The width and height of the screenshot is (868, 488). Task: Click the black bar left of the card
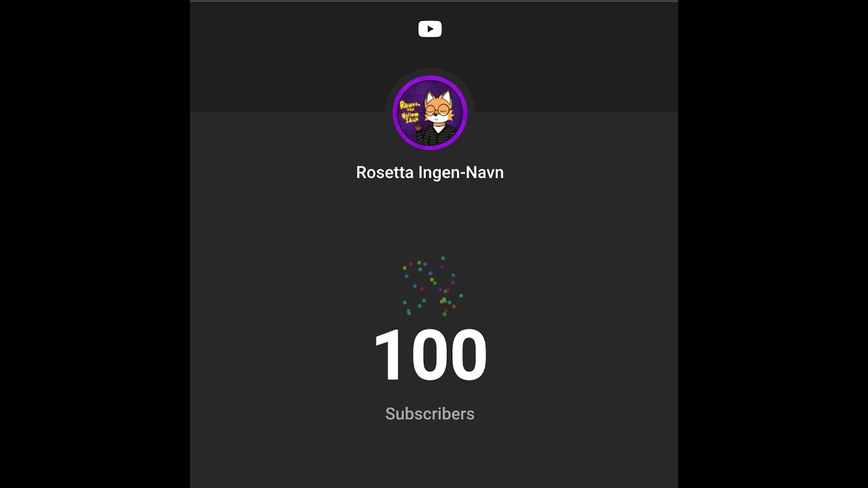click(95, 244)
